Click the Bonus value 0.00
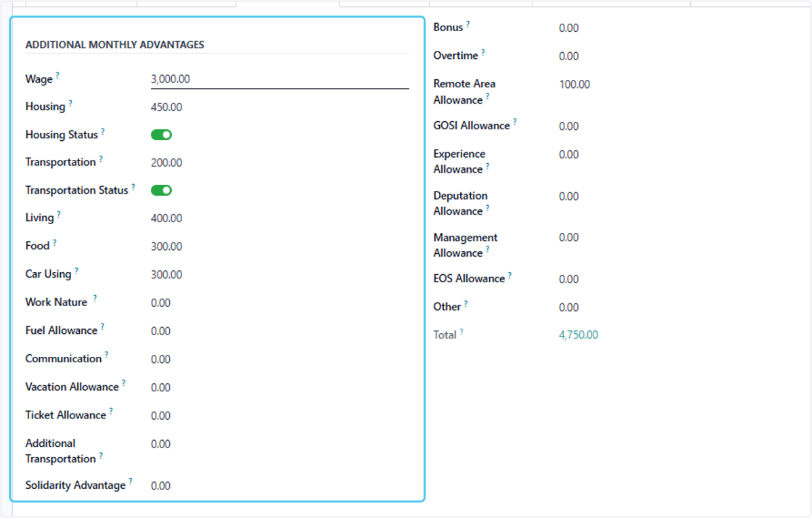 tap(569, 28)
